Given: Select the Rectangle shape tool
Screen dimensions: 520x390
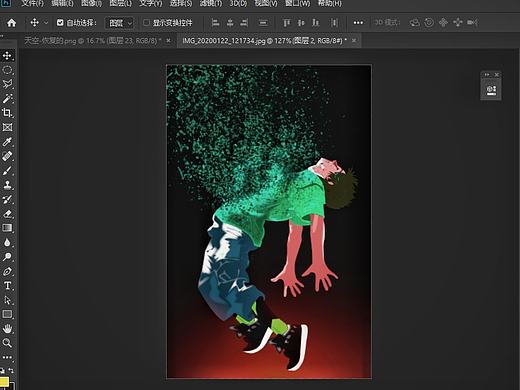Looking at the screenshot, I should [x=7, y=314].
